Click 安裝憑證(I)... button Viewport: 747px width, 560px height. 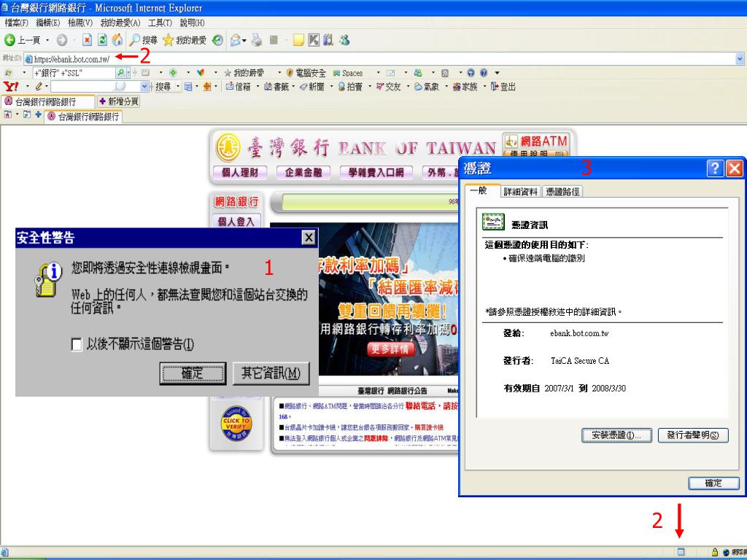tap(616, 435)
